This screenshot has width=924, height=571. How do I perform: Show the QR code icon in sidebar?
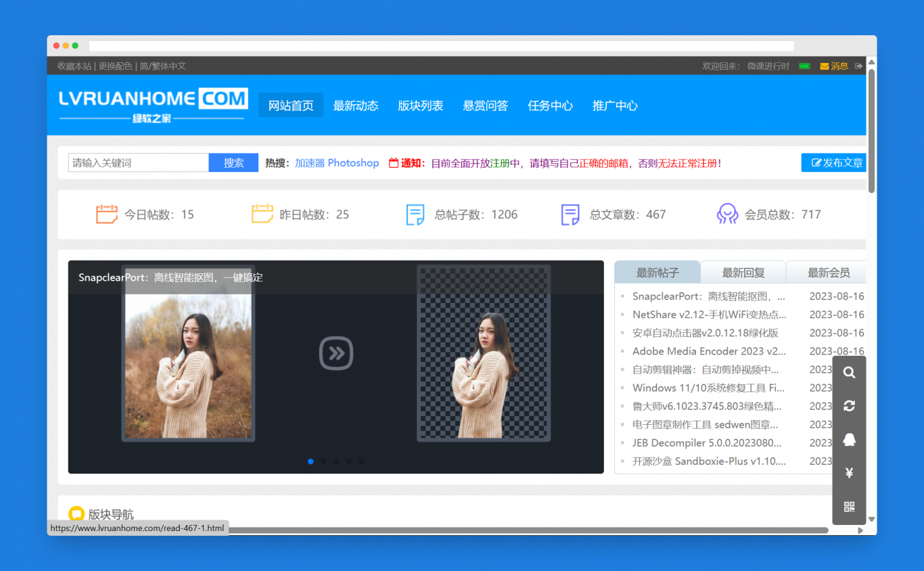[849, 507]
